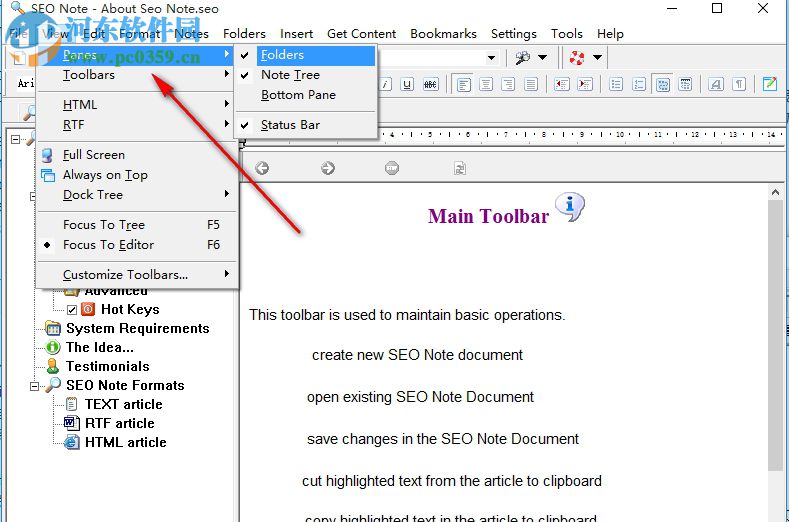This screenshot has height=522, width=789.
Task: Open the Dock Tree submenu
Action: point(137,195)
